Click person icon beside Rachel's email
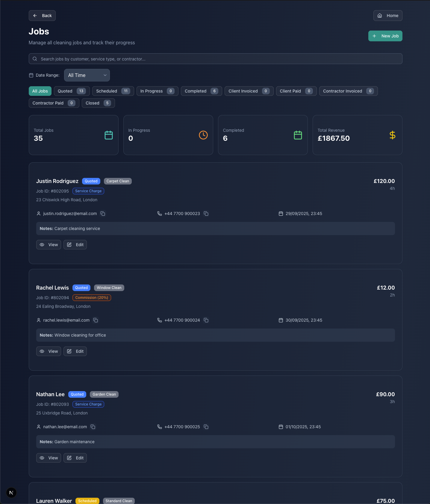 39,320
